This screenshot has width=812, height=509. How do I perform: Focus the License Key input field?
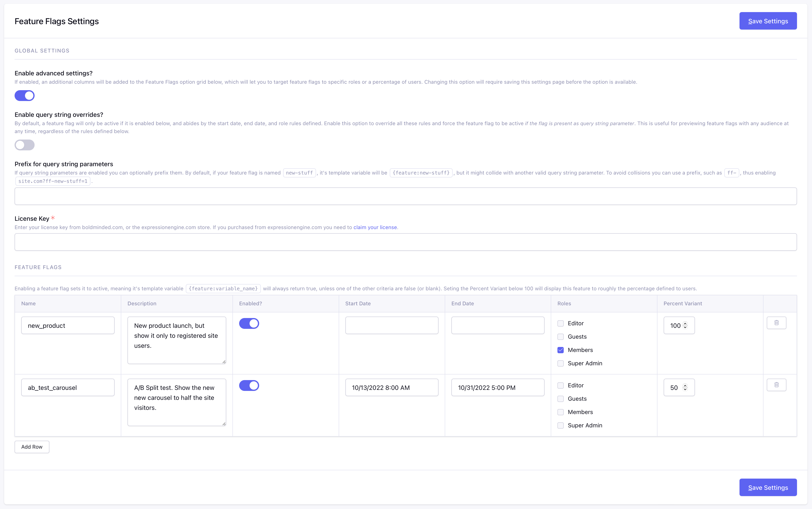click(405, 242)
